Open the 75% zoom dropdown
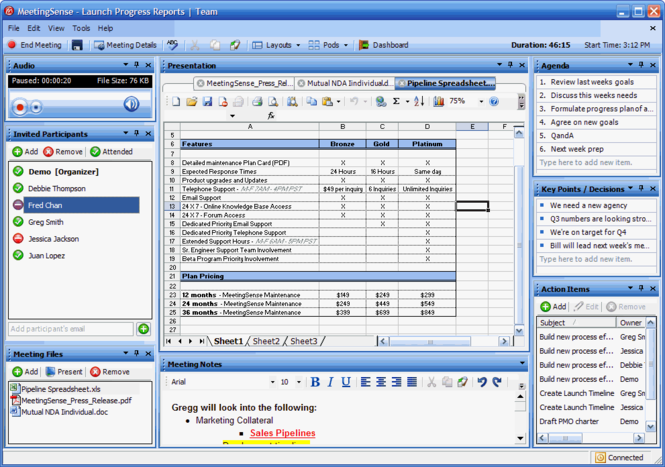This screenshot has height=467, width=665. point(481,101)
